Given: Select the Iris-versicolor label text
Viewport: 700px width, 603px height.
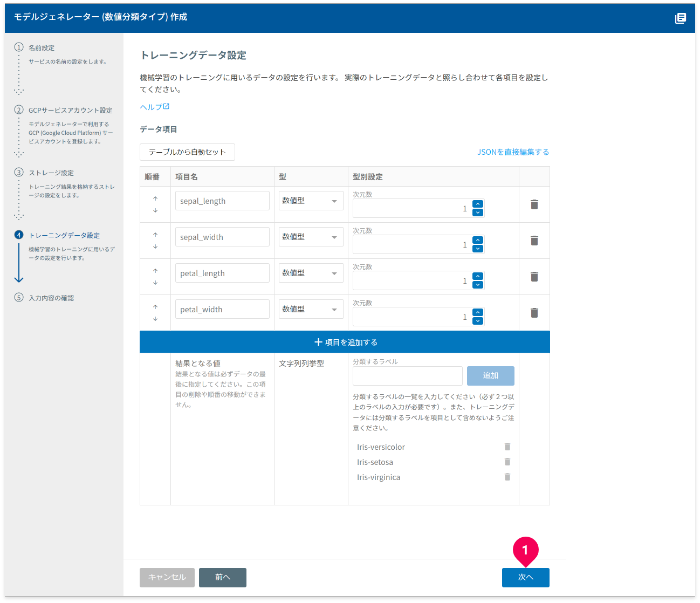Looking at the screenshot, I should pos(381,447).
